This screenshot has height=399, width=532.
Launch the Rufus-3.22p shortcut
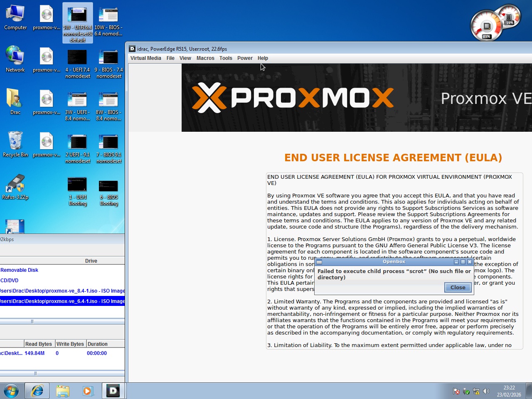pyautogui.click(x=15, y=187)
